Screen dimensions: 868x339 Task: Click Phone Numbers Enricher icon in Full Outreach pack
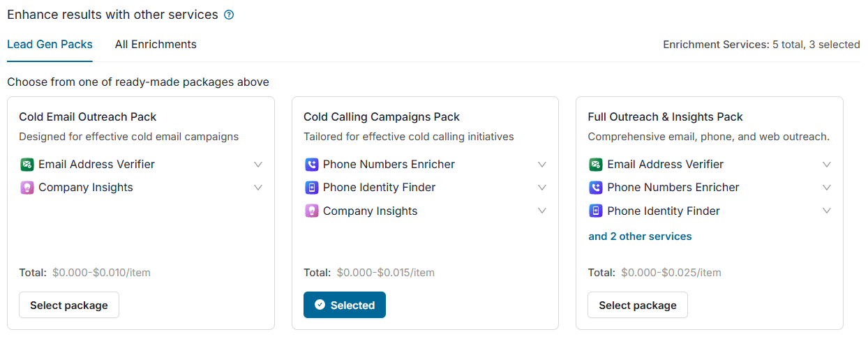tap(596, 188)
